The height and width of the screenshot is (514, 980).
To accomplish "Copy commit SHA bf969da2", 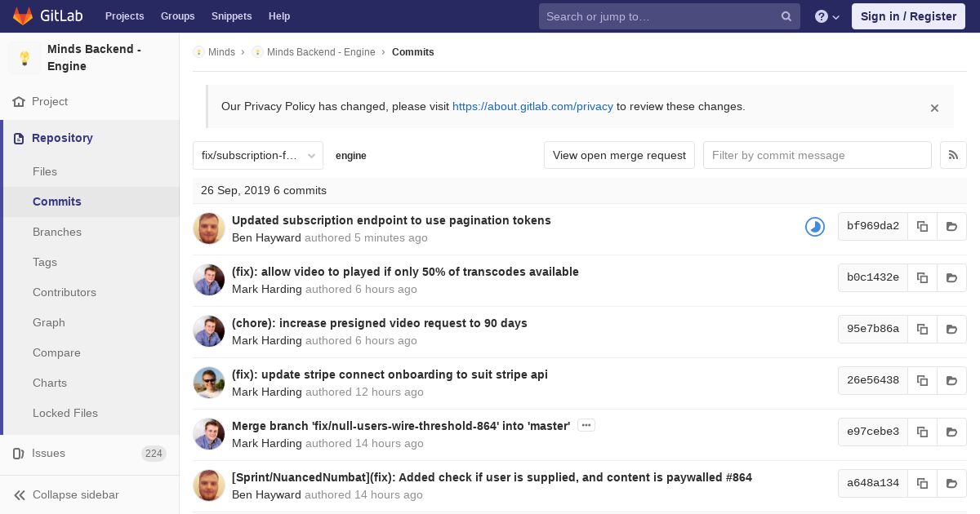I will tap(922, 227).
